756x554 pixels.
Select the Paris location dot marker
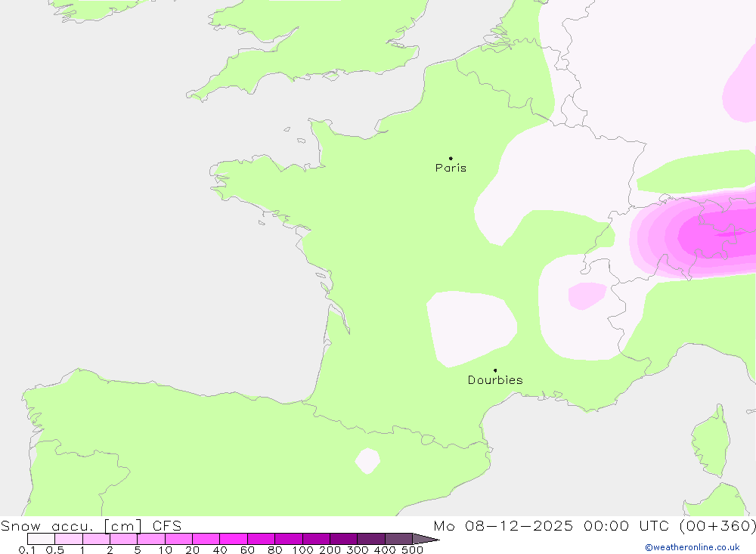click(x=451, y=158)
